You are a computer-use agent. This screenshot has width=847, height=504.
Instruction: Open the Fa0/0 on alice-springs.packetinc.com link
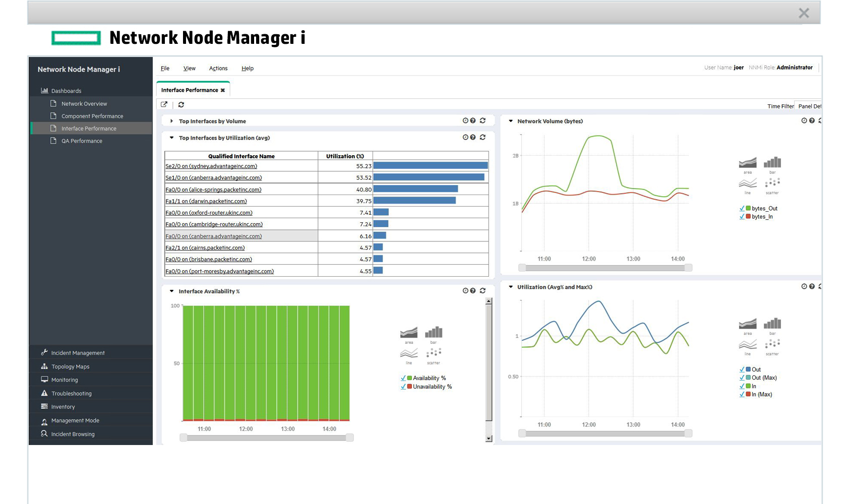(213, 190)
